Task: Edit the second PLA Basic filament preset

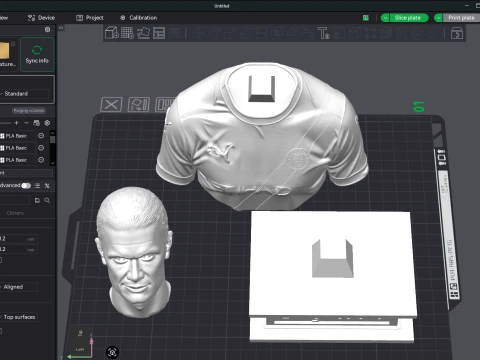Action: click(x=41, y=148)
